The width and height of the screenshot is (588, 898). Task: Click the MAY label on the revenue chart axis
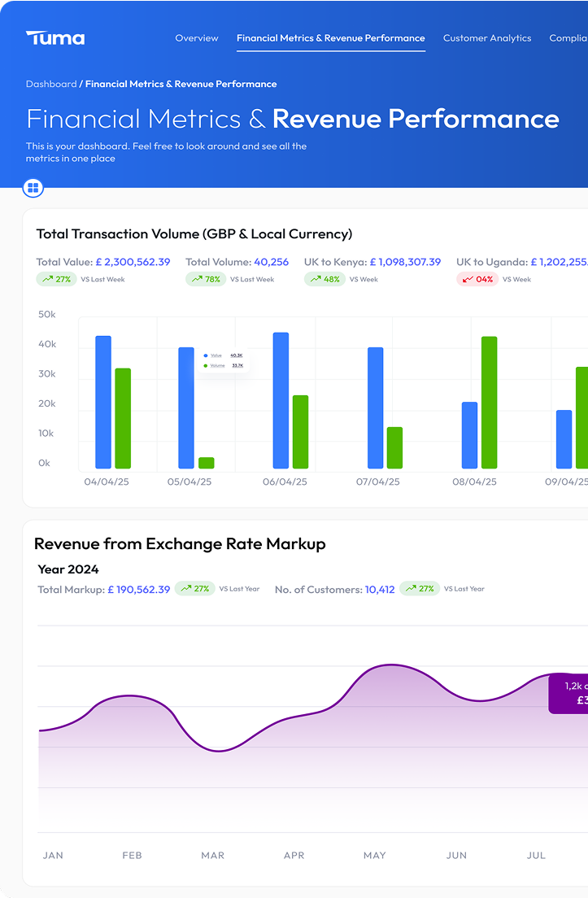[375, 855]
